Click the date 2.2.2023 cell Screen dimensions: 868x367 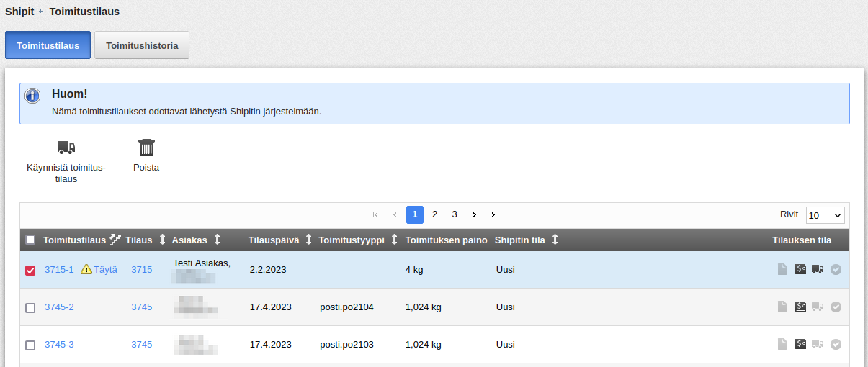click(x=268, y=269)
